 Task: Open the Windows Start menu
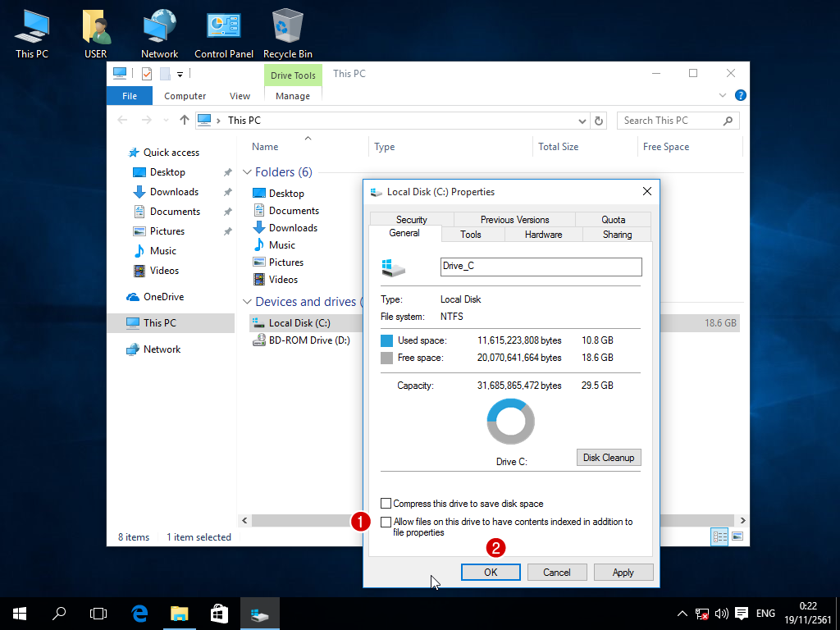pyautogui.click(x=20, y=614)
